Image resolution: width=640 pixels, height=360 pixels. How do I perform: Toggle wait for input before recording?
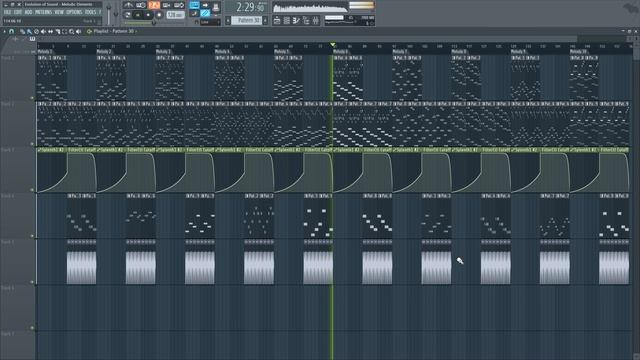(141, 5)
